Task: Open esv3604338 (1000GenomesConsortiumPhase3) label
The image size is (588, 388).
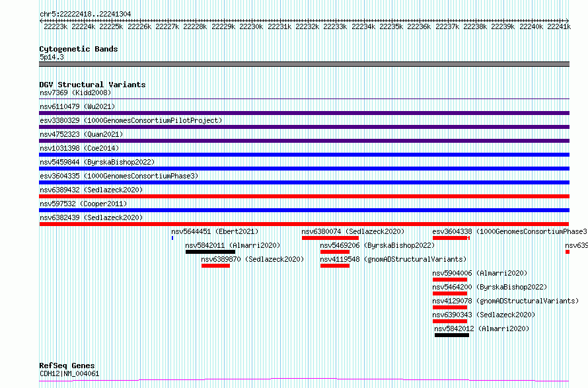Action: (510, 231)
